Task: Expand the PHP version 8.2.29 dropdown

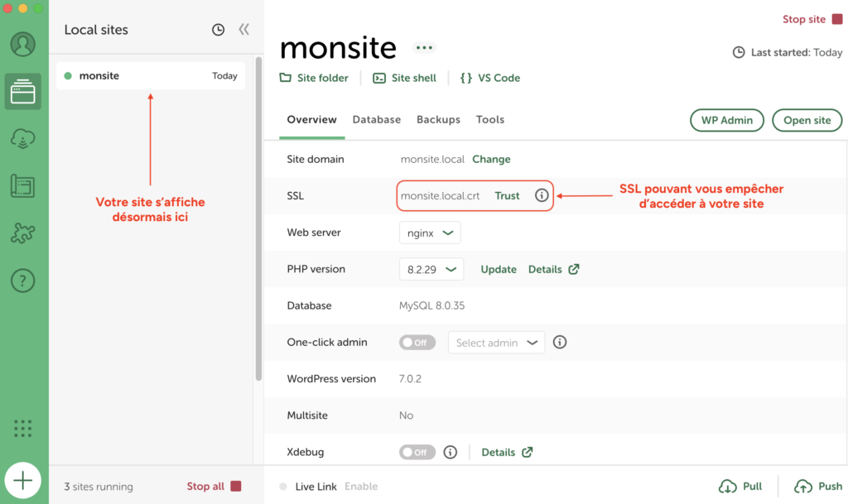Action: pos(431,269)
